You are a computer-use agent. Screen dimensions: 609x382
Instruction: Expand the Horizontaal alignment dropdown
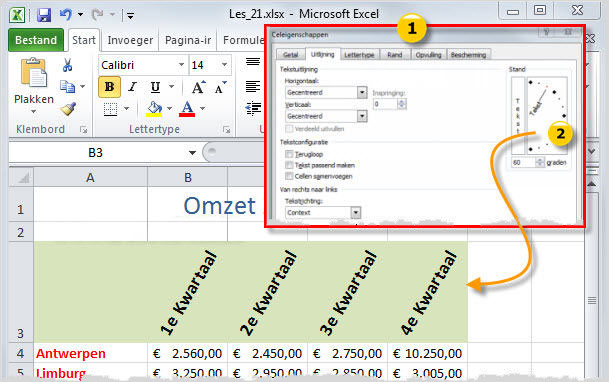click(x=362, y=92)
